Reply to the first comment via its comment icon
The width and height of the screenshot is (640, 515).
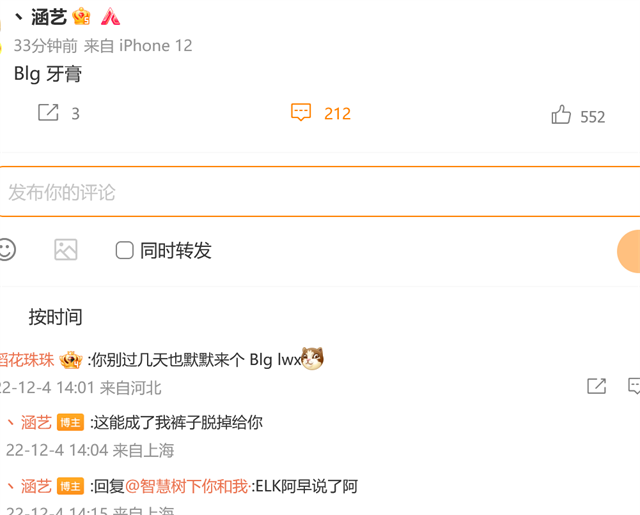tap(634, 386)
